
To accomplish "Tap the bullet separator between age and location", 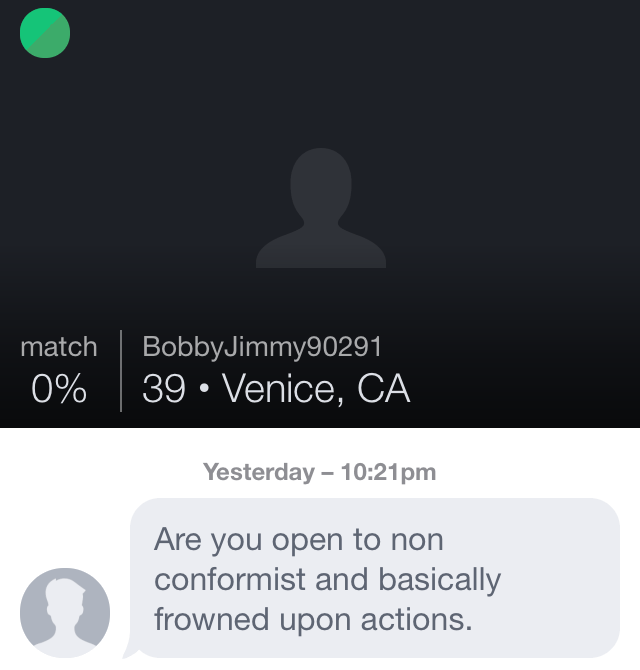I will click(x=204, y=390).
